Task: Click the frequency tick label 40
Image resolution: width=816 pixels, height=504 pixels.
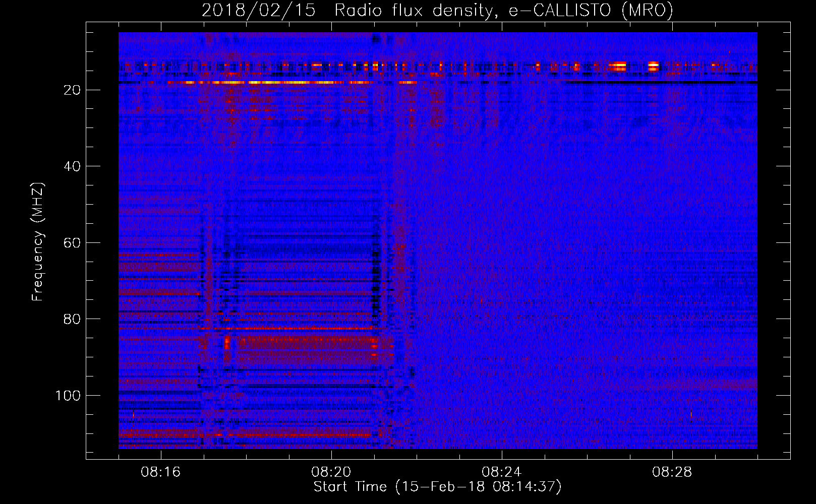Action: pyautogui.click(x=73, y=166)
